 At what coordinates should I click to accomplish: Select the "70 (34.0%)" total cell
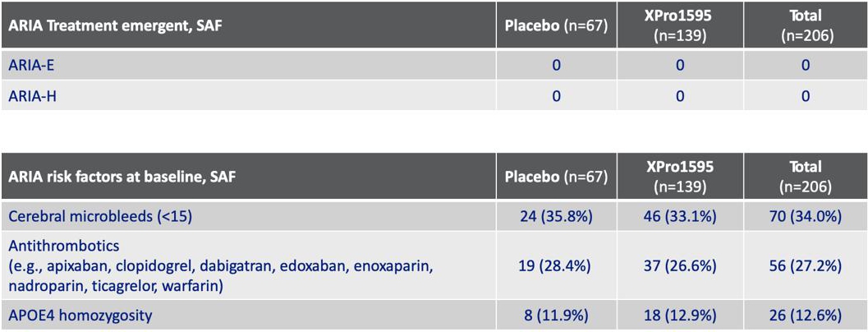click(x=805, y=217)
